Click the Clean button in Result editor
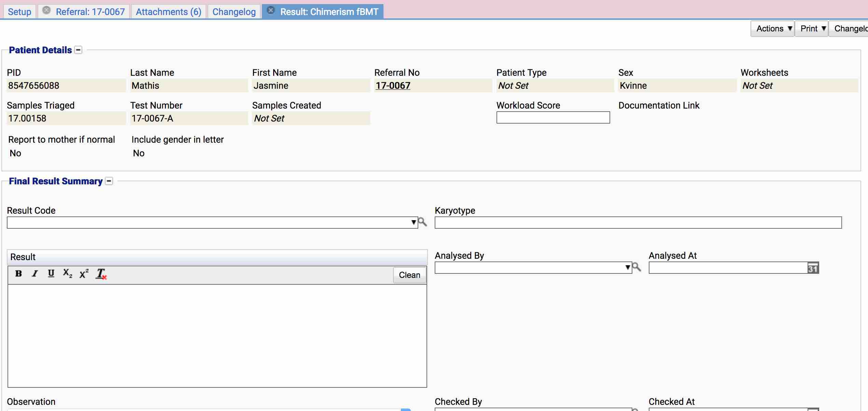Image resolution: width=868 pixels, height=411 pixels. pos(409,275)
